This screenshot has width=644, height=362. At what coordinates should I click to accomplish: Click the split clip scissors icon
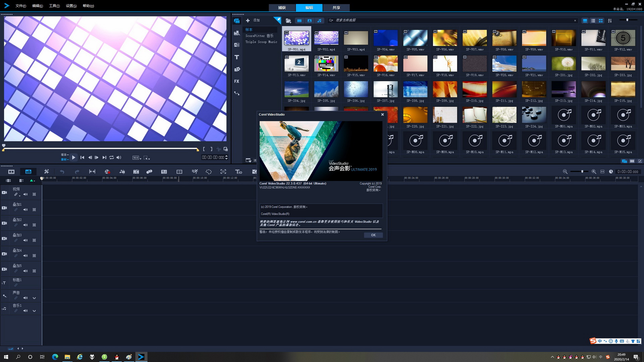tap(218, 149)
